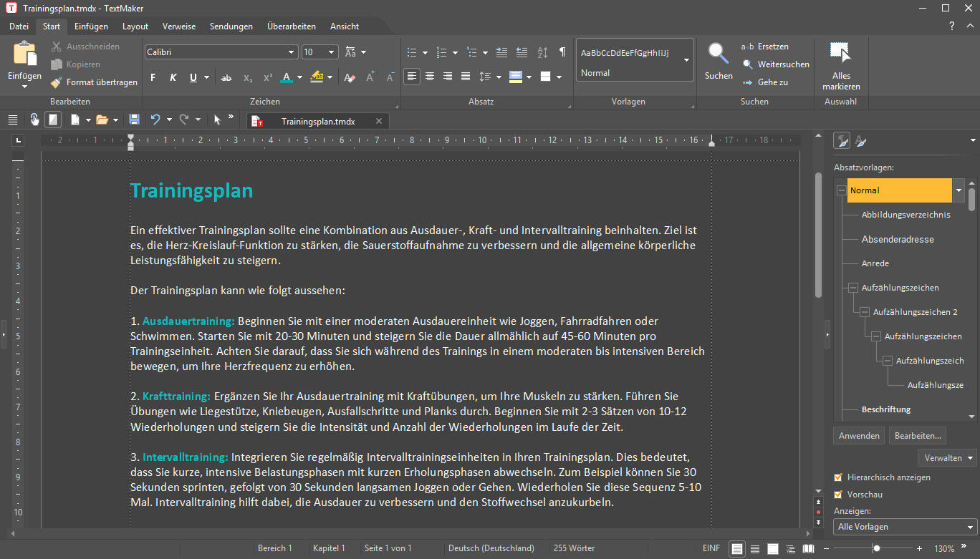
Task: Uncheck the Vorschau checkbox
Action: pyautogui.click(x=838, y=495)
